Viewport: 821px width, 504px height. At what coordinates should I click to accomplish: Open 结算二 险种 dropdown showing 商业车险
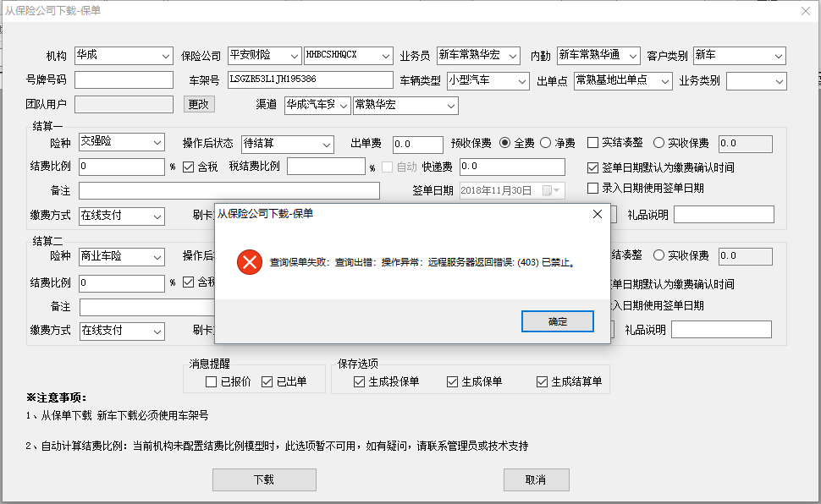point(122,257)
